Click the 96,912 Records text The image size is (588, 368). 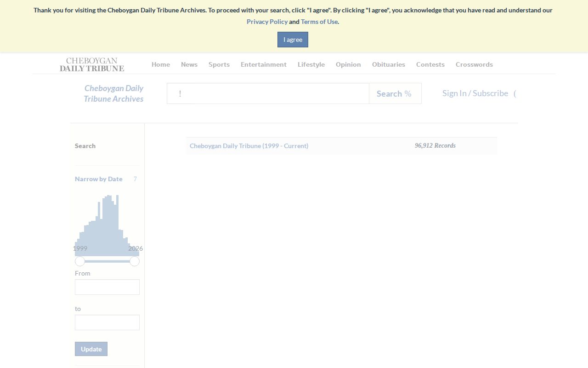(x=435, y=146)
